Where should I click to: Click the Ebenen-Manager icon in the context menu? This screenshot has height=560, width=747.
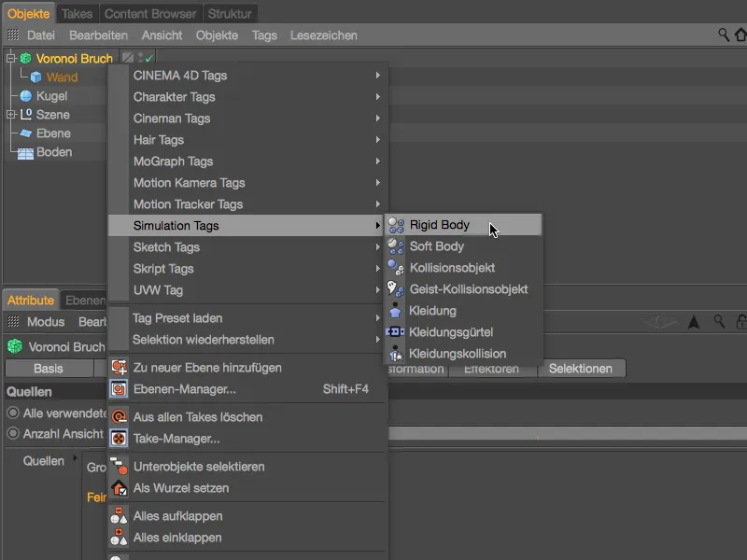click(119, 389)
